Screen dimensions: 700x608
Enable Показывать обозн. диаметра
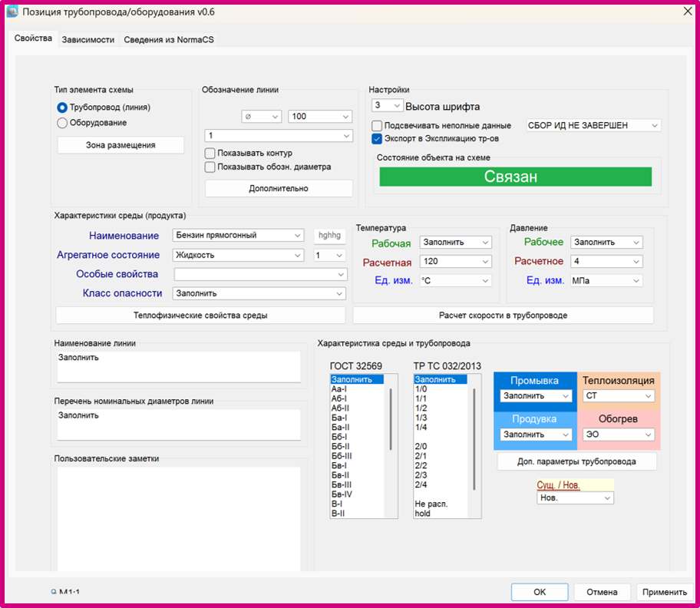(210, 167)
